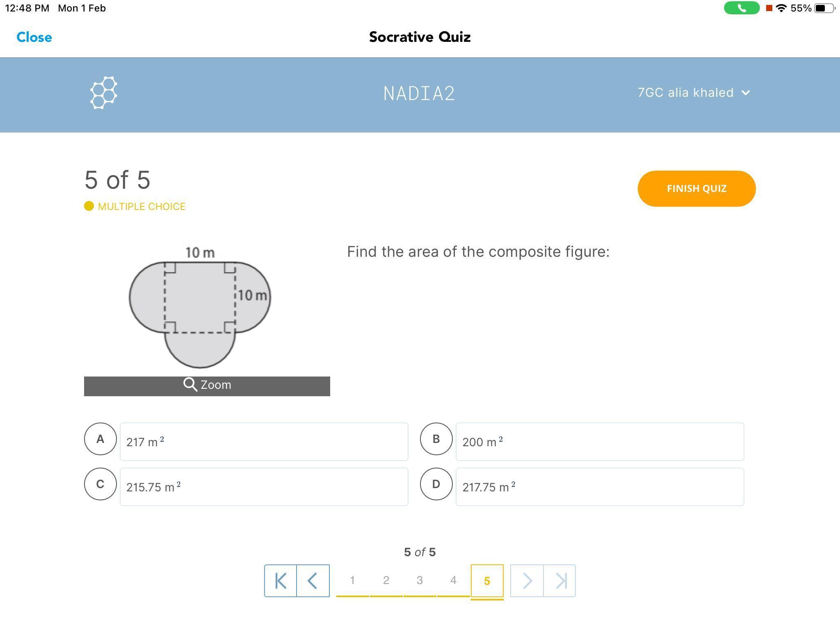The image size is (840, 630).
Task: Switch to question 3 tab
Action: 420,581
